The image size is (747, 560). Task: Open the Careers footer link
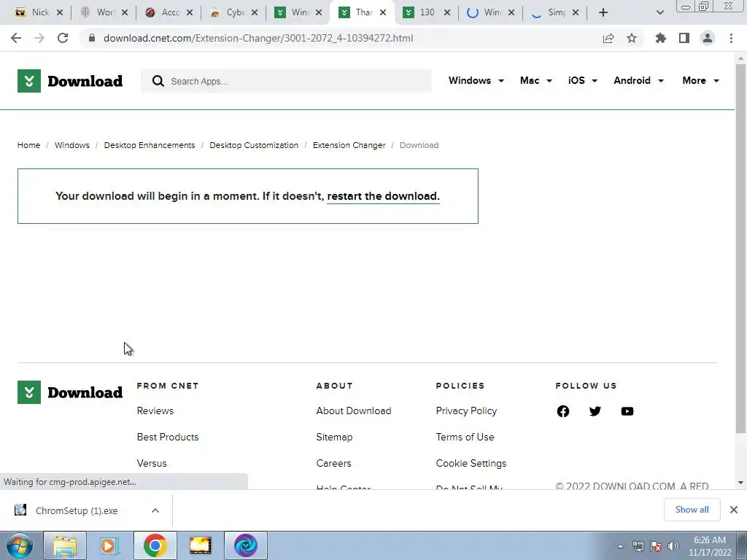pos(333,463)
